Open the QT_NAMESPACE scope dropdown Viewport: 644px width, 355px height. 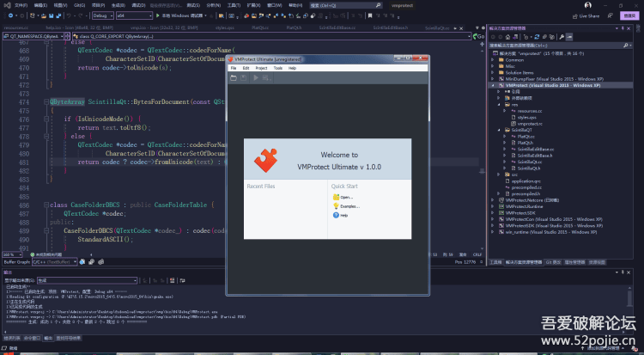33,36
